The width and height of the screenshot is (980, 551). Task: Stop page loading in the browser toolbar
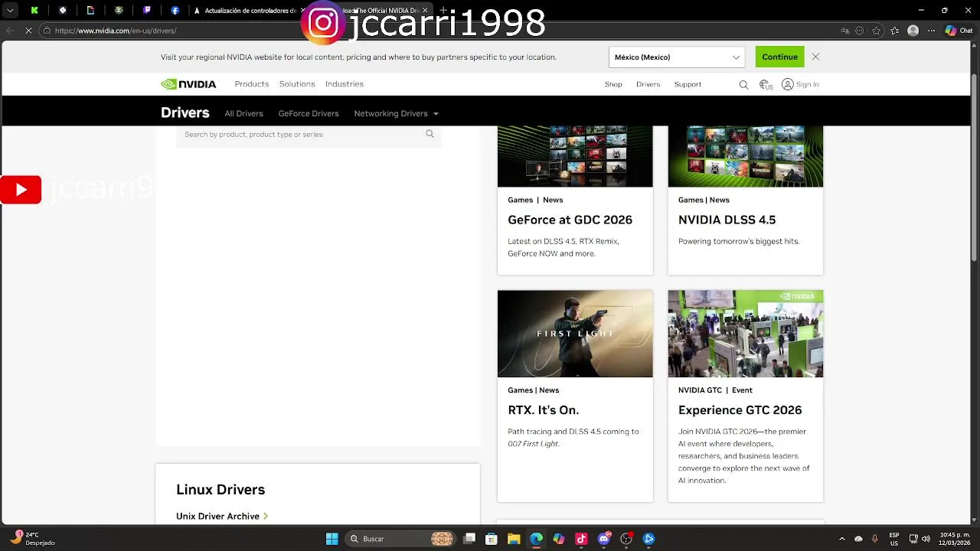pos(28,31)
